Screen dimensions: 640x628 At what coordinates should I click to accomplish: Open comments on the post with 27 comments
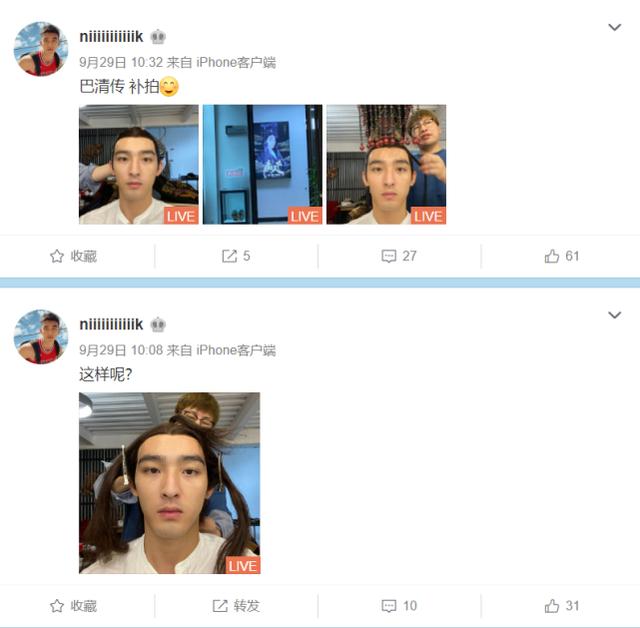coord(399,256)
